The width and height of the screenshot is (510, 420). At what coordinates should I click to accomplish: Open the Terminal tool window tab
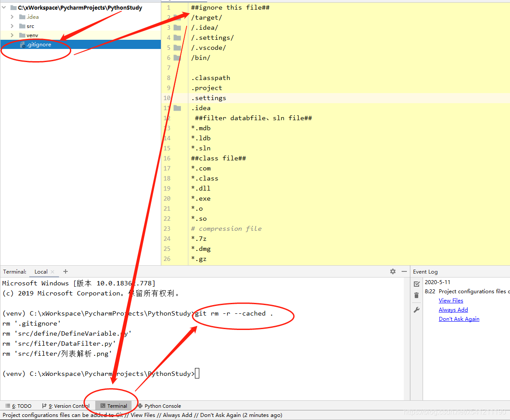tap(114, 406)
